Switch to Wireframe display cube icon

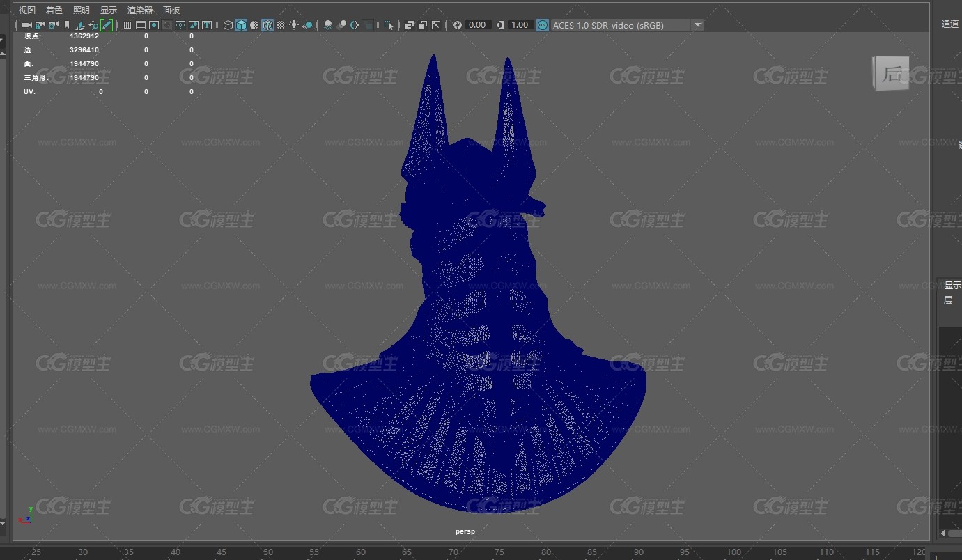point(228,25)
